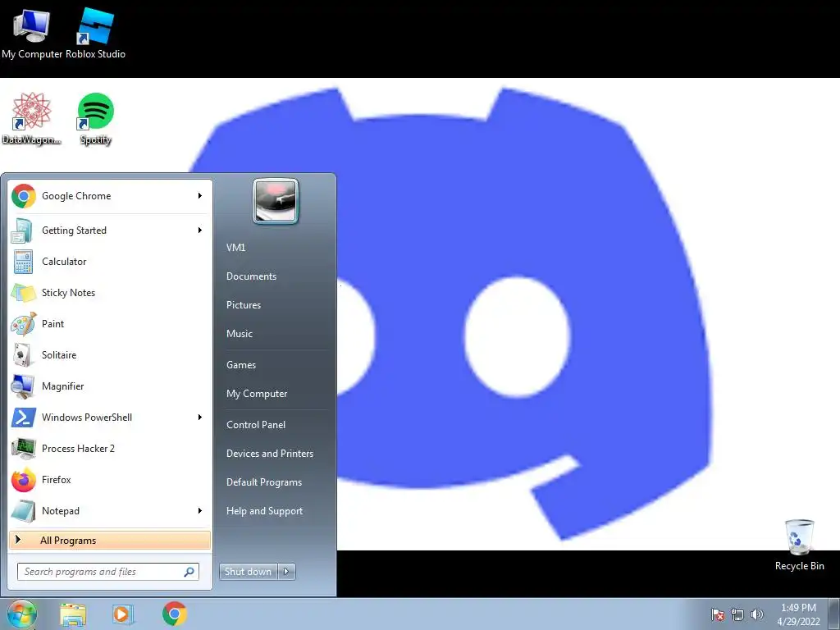Open the arrow next to Shut down
This screenshot has height=630, width=840.
pos(286,572)
